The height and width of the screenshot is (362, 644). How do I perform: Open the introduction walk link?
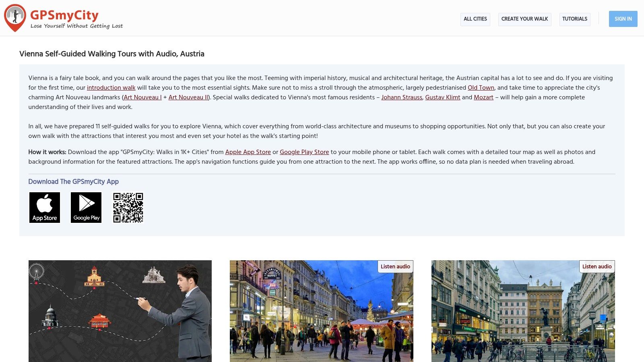click(111, 88)
